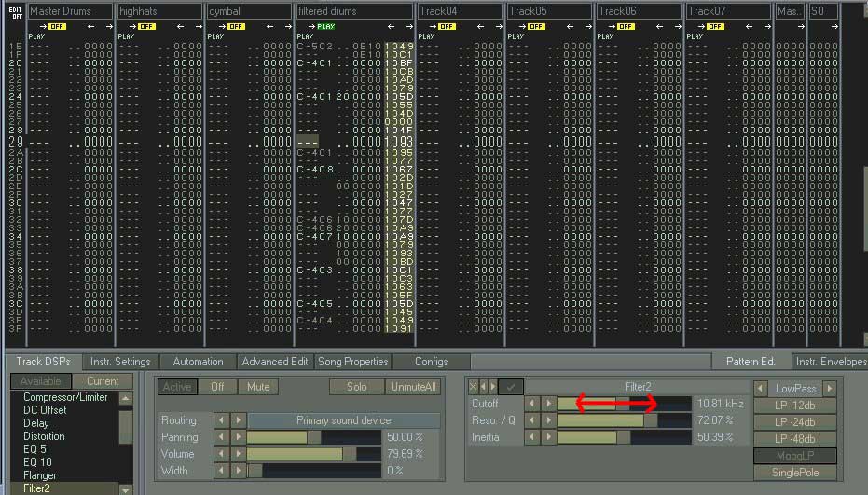This screenshot has width=868, height=495.
Task: Open the Instr. Settings tab
Action: tap(120, 362)
